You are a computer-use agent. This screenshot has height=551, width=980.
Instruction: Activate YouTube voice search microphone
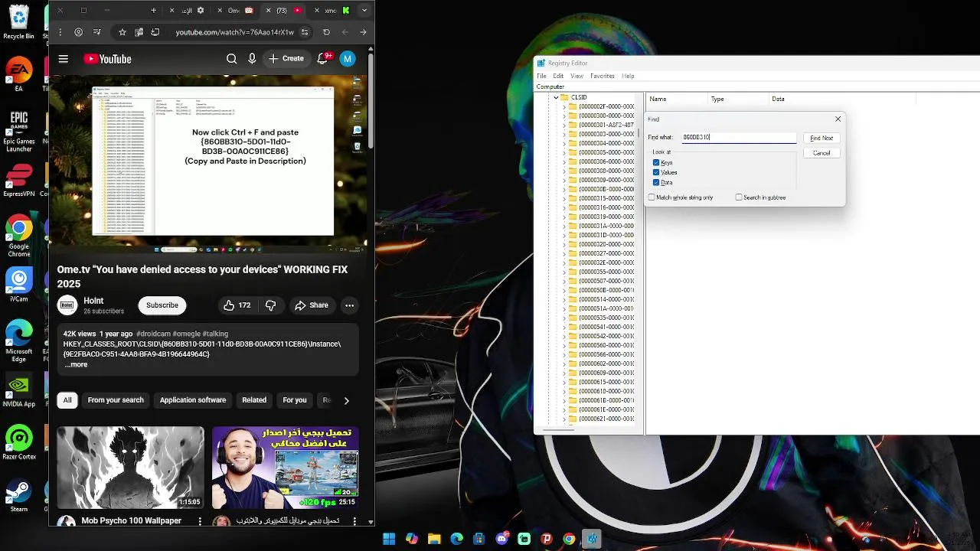pos(252,59)
